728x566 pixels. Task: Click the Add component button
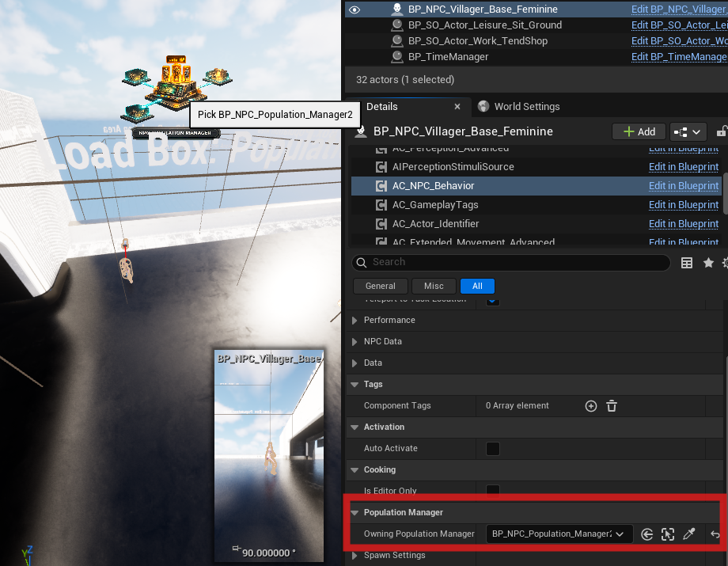[x=639, y=131]
